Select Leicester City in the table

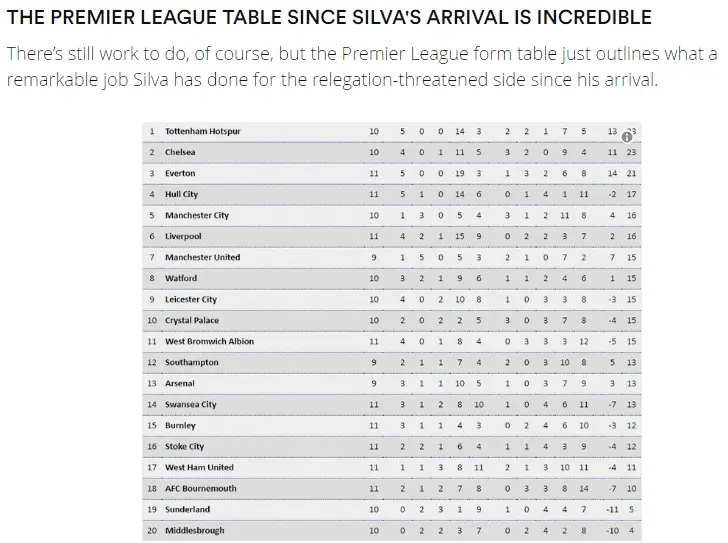point(191,299)
